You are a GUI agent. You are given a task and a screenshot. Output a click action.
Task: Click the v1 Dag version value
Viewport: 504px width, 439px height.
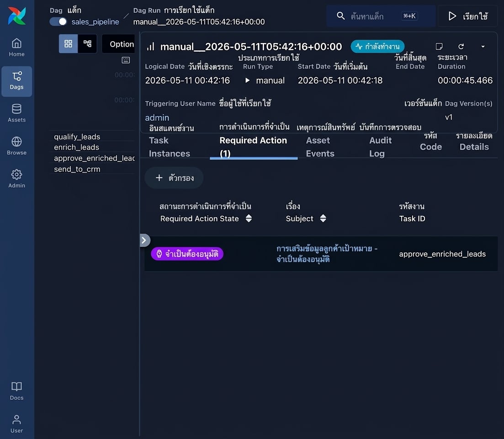pyautogui.click(x=449, y=117)
